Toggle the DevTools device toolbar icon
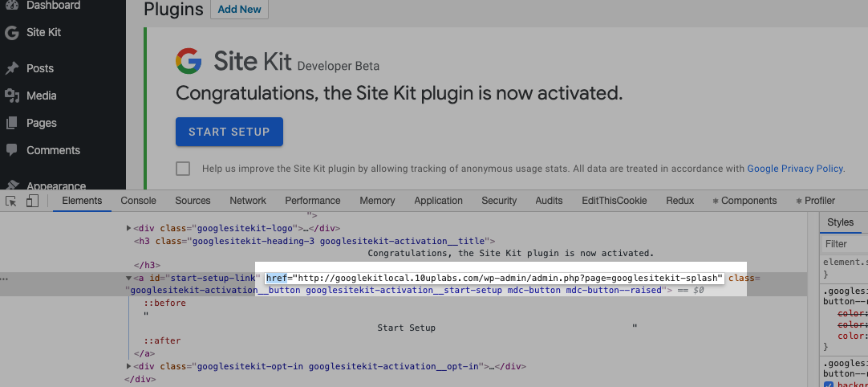The image size is (868, 387). [32, 201]
